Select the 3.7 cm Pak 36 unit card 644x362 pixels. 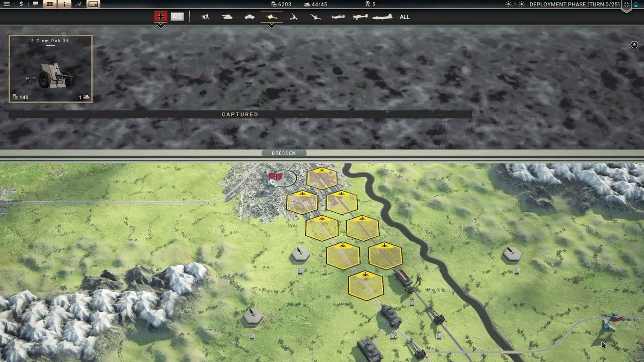(x=50, y=69)
